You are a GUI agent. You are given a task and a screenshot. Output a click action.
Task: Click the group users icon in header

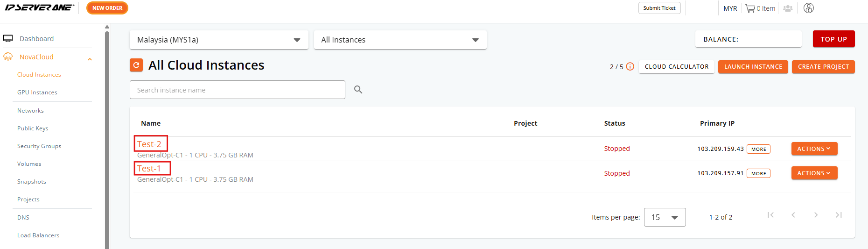(788, 8)
